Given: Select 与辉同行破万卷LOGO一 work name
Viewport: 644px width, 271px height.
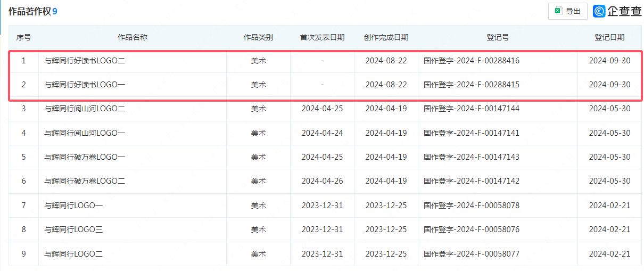Looking at the screenshot, I should click(x=85, y=157).
